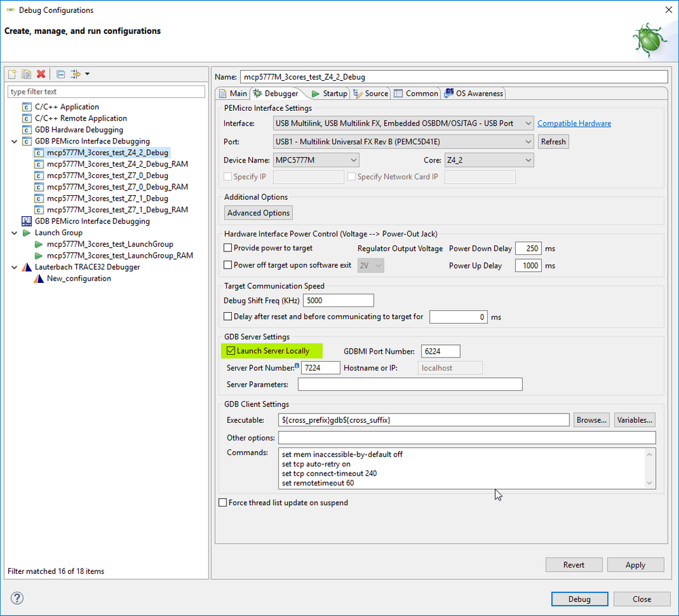Select New_configuration under Lauterbach
Image resolution: width=679 pixels, height=616 pixels.
(79, 279)
